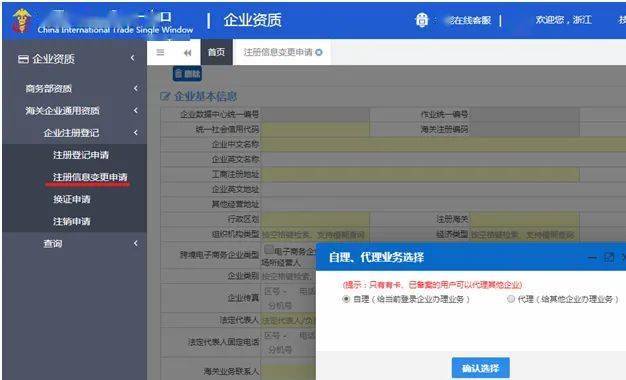Open 商务部资质 in sidebar
Screen dimensions: 626x380
[49, 89]
